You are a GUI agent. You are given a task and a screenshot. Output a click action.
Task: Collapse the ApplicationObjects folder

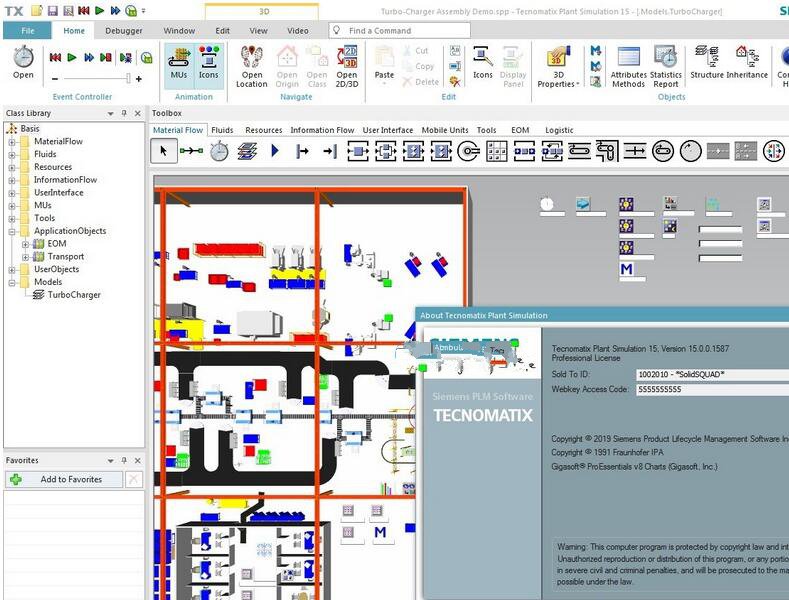[x=12, y=232]
